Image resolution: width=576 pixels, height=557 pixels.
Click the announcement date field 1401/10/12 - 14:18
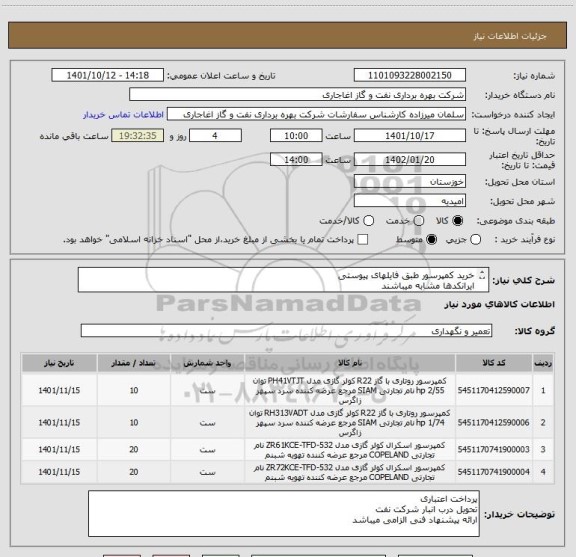(108, 75)
